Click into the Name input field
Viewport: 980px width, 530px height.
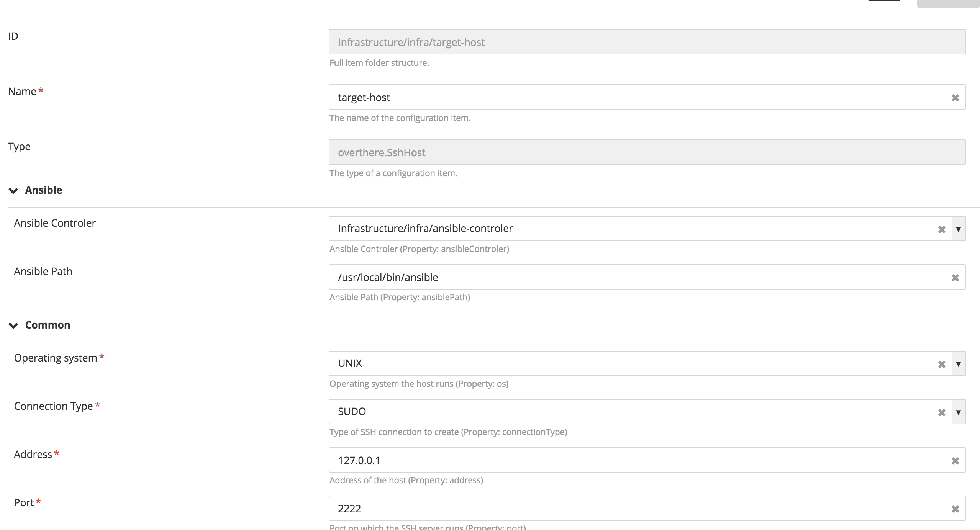(x=613, y=97)
